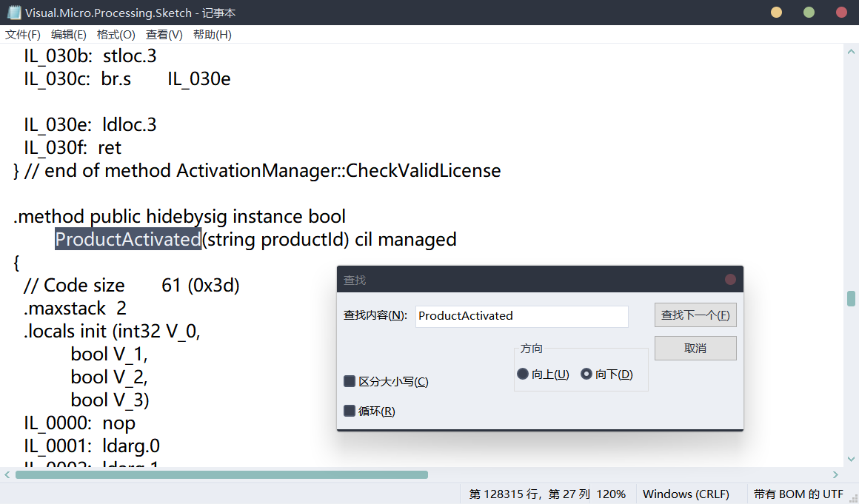Viewport: 859px width, 504px height.
Task: Click the scroll-down arrow on vertical scrollbar
Action: [851, 459]
